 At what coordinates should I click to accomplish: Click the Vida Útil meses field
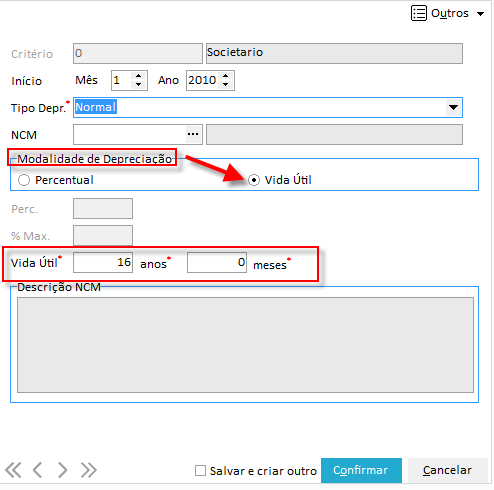click(217, 262)
